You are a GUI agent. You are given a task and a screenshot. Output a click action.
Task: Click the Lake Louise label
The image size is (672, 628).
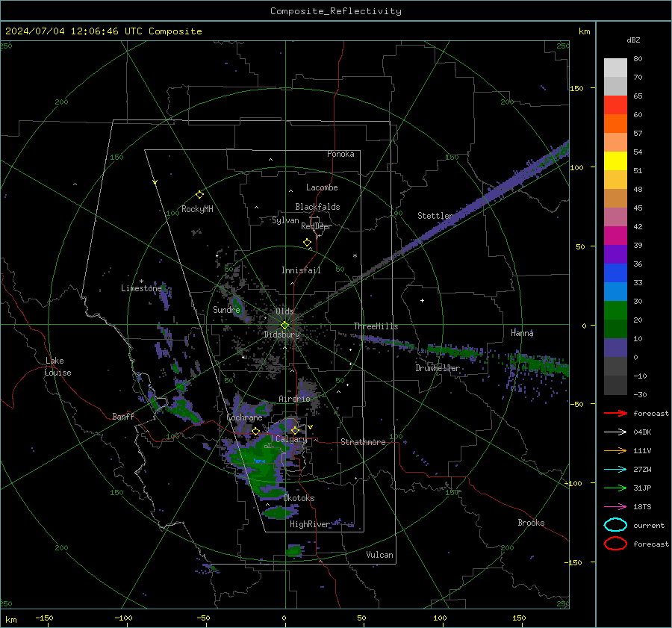coord(57,367)
